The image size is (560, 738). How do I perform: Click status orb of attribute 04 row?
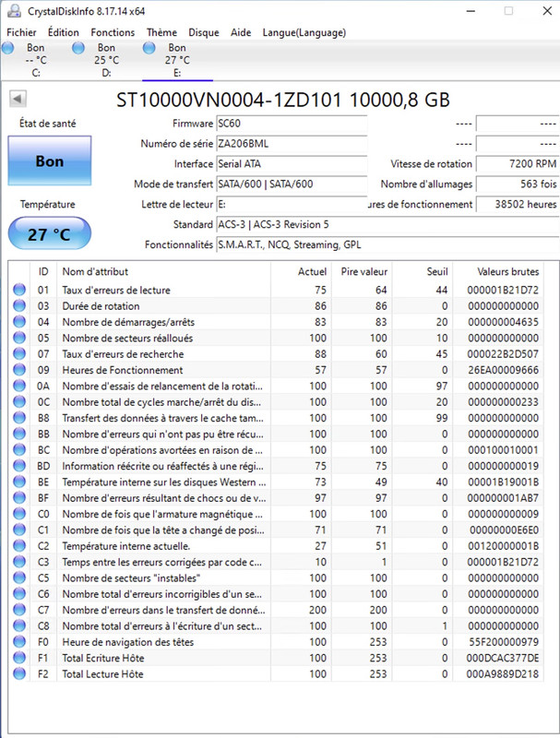19,322
